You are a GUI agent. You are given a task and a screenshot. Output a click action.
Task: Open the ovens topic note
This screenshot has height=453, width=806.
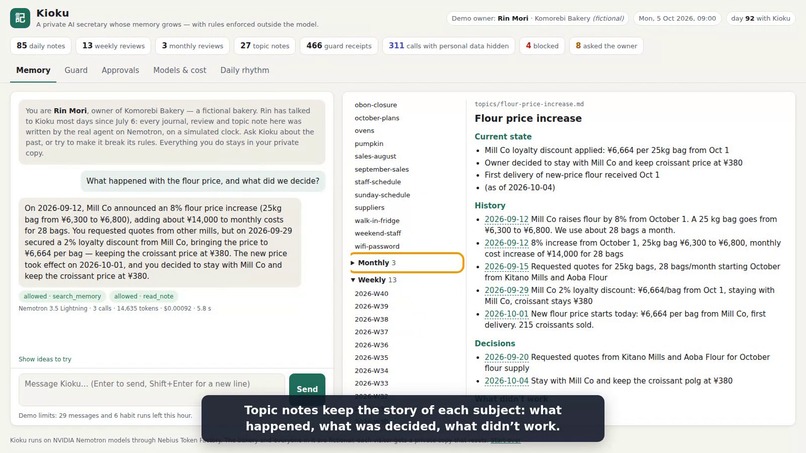[364, 131]
